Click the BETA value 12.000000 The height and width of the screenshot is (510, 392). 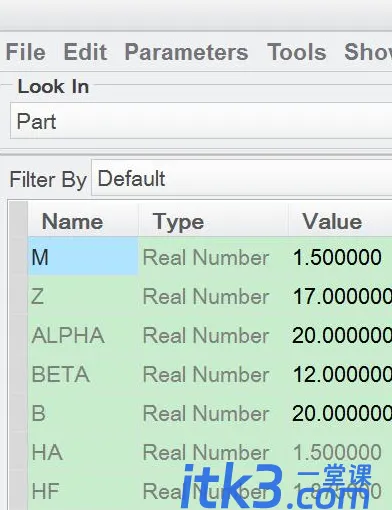(342, 374)
